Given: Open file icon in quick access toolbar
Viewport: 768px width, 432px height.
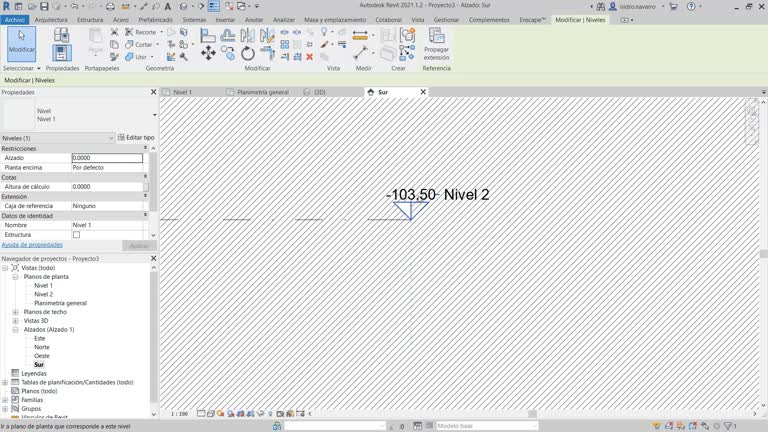Looking at the screenshot, I should (x=31, y=6).
